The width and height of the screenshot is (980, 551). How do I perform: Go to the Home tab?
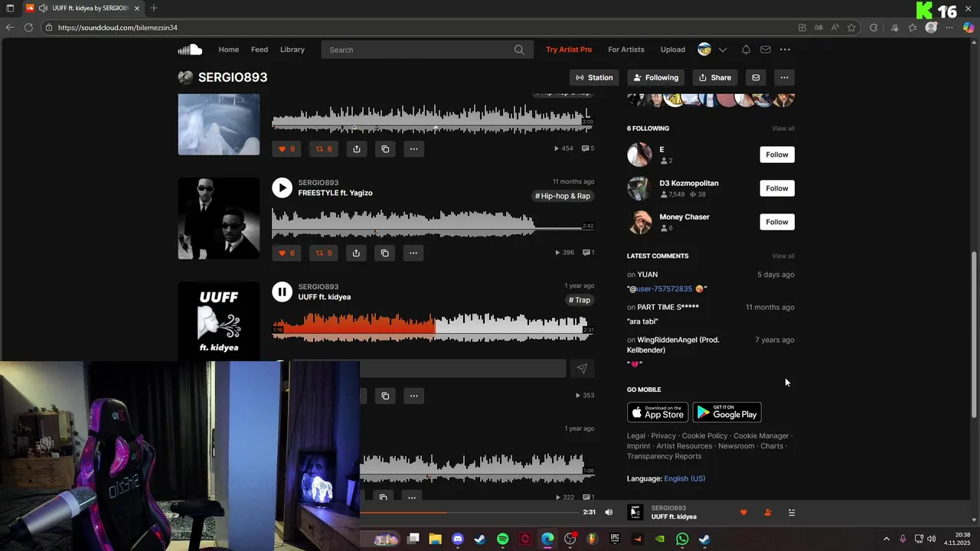(x=228, y=50)
